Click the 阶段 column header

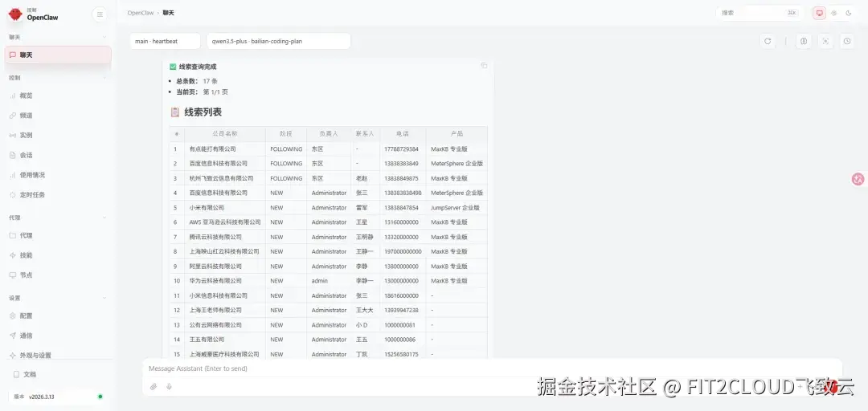(x=285, y=134)
